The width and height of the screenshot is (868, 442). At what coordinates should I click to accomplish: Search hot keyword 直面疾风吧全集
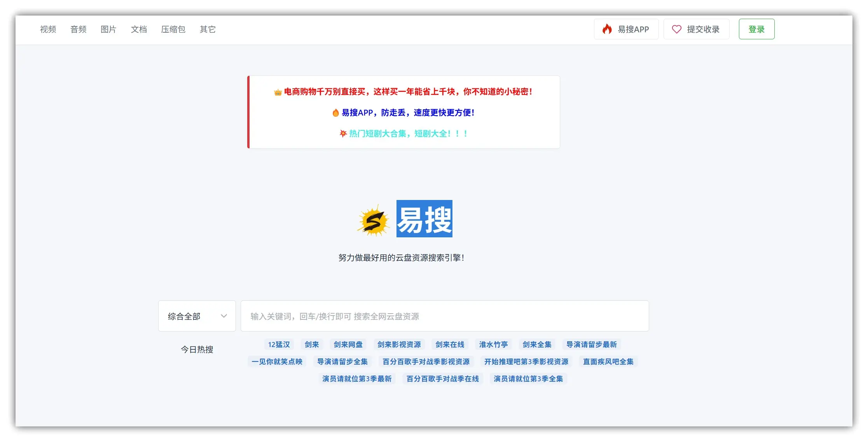point(608,361)
